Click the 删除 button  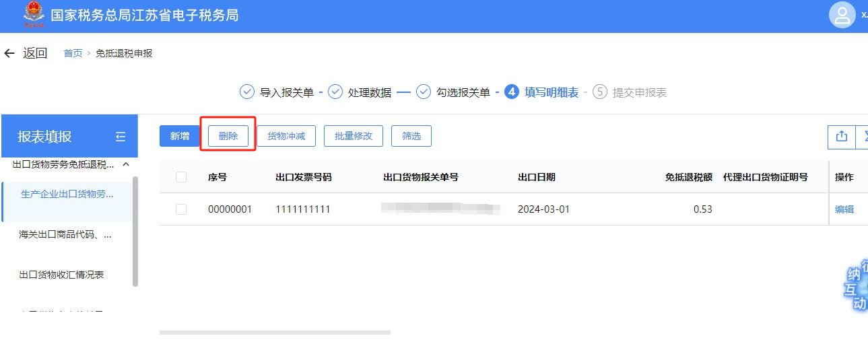tap(228, 136)
